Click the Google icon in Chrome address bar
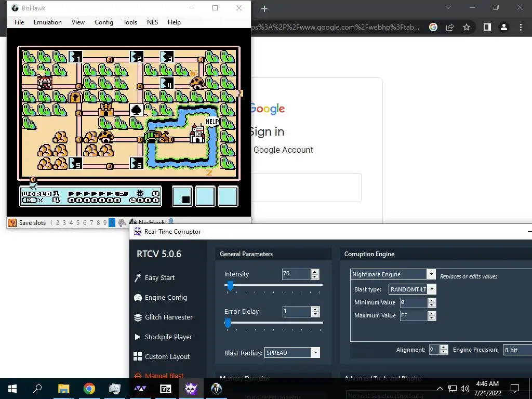This screenshot has width=532, height=399. (x=433, y=27)
